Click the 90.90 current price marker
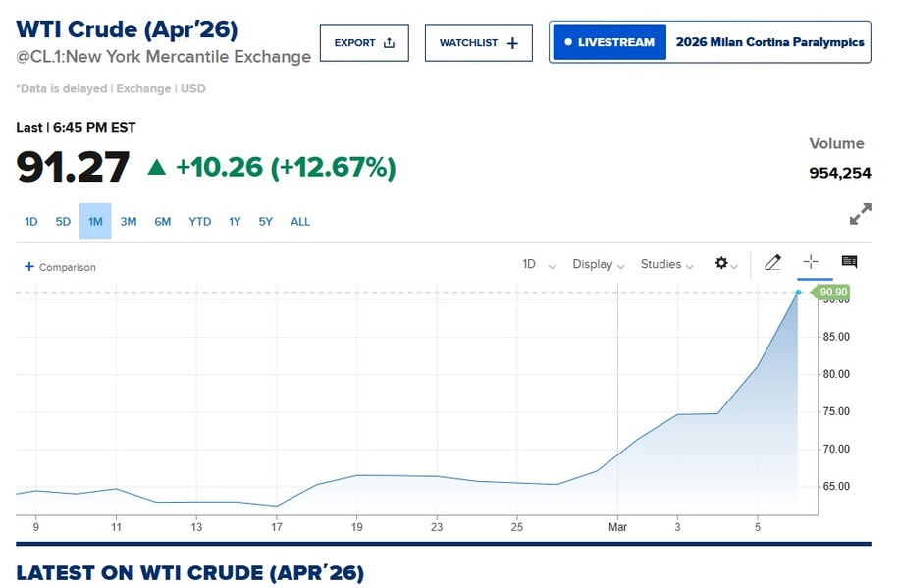This screenshot has width=898, height=588. coord(833,293)
